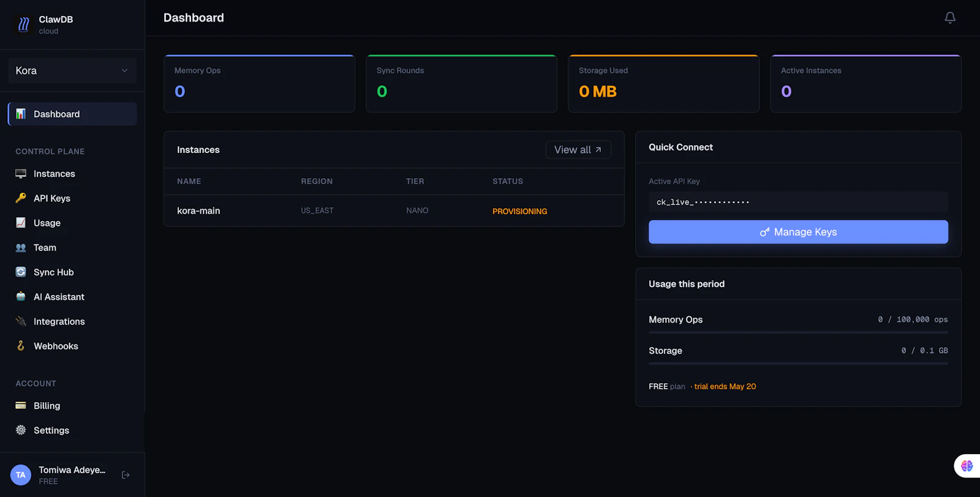Click the 0 / 100,000 ops value
980x497 pixels.
point(913,319)
